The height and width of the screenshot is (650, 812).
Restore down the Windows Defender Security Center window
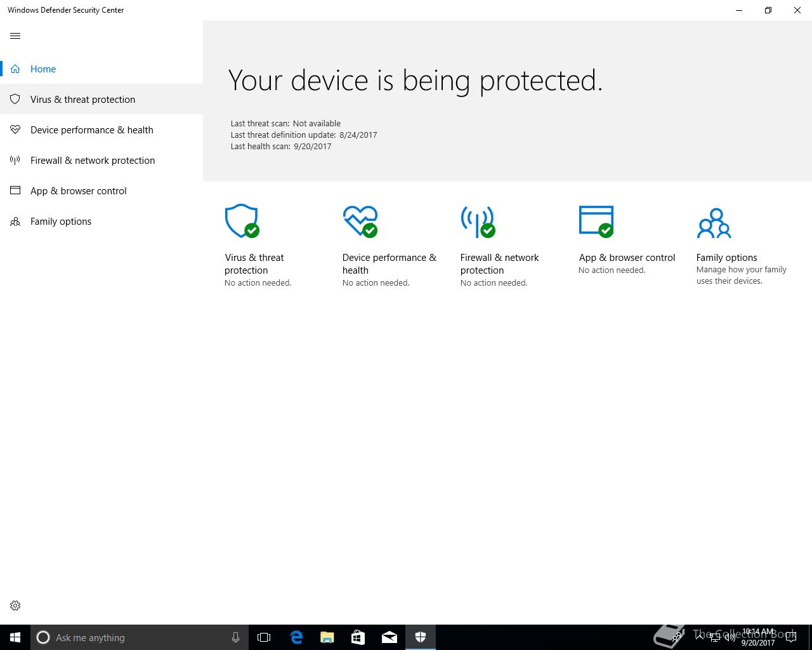[x=768, y=10]
